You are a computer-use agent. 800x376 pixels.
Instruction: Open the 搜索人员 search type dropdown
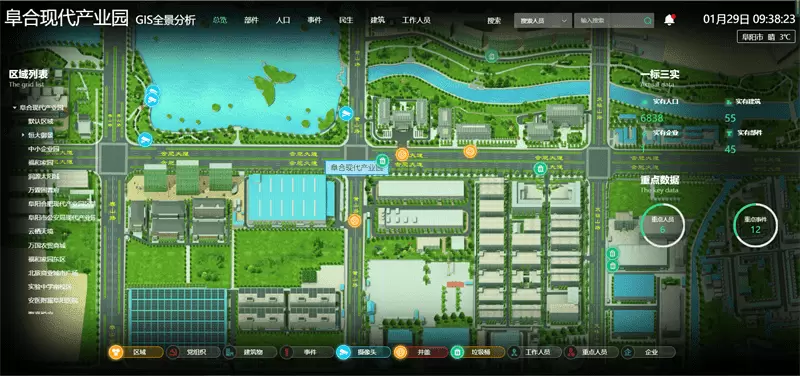click(543, 21)
